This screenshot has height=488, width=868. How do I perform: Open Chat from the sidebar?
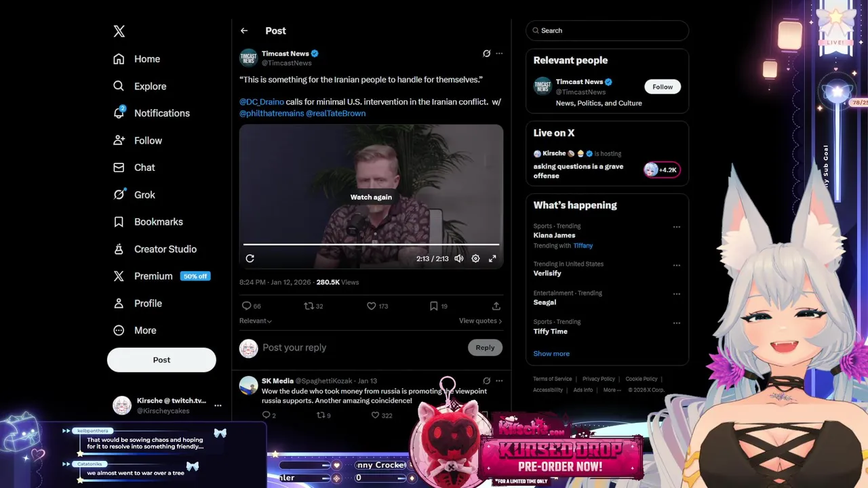pyautogui.click(x=134, y=167)
